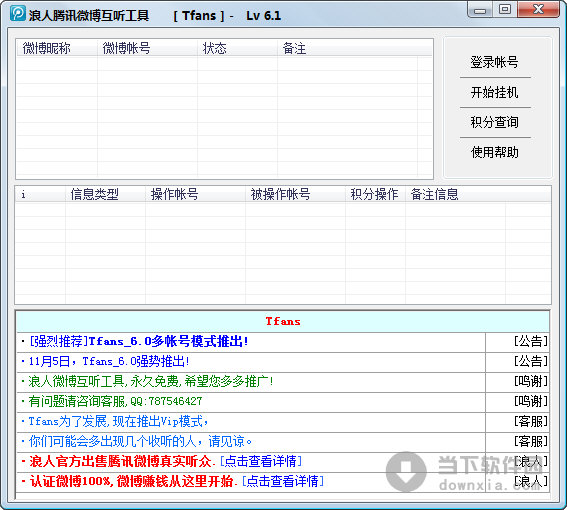Click 浪人微博互听工具,永久免费 notice
The height and width of the screenshot is (510, 567).
click(x=151, y=381)
